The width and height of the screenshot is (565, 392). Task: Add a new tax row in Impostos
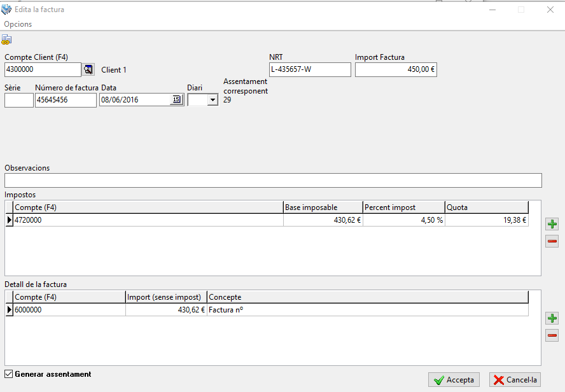click(552, 224)
